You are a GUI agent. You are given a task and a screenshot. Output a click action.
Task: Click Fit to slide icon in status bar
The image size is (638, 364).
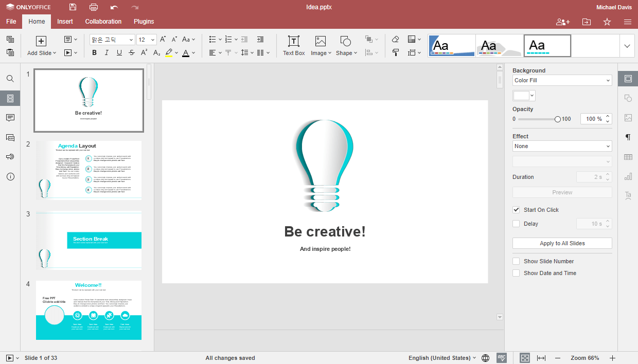[x=524, y=358]
